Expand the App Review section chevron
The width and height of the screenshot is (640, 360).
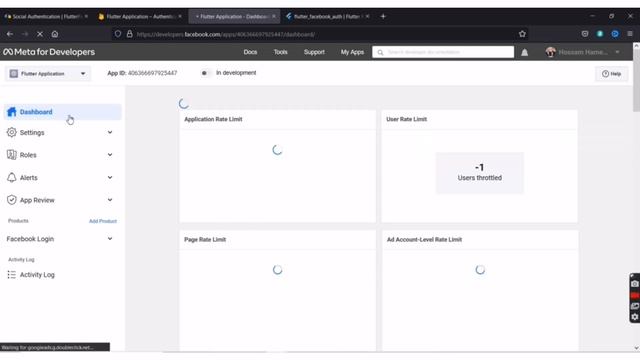coord(110,200)
